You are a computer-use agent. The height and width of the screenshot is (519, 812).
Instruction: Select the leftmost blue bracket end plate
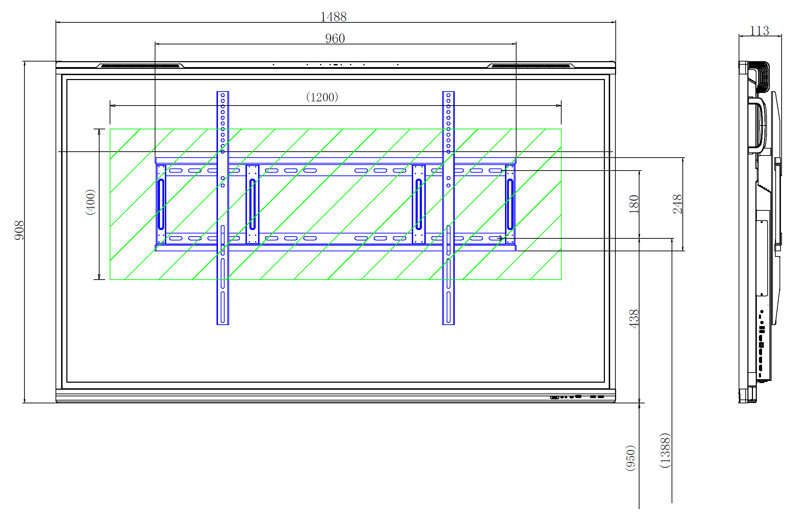(161, 204)
